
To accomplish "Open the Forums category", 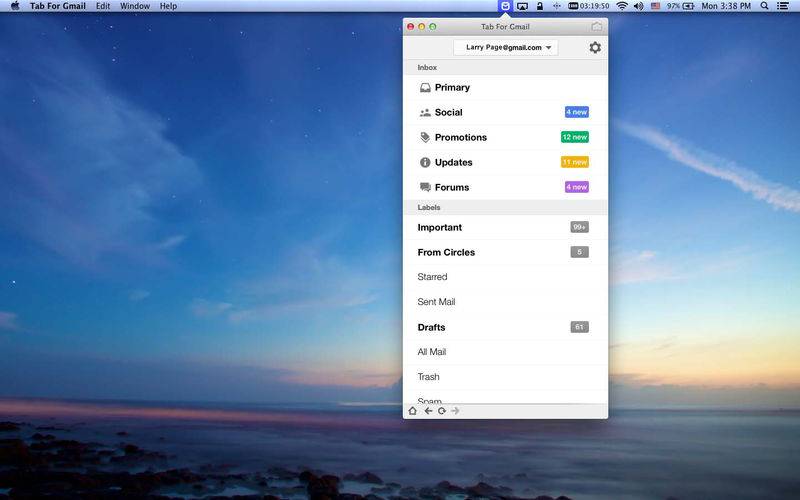I will pos(505,187).
